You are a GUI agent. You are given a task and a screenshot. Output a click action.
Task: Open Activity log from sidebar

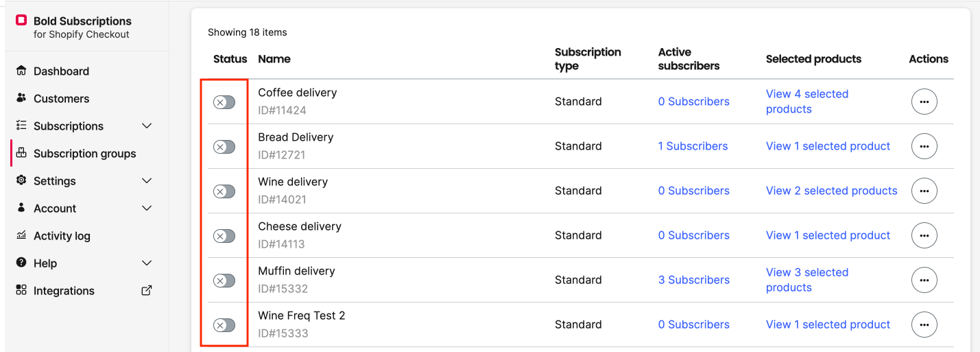click(x=62, y=236)
